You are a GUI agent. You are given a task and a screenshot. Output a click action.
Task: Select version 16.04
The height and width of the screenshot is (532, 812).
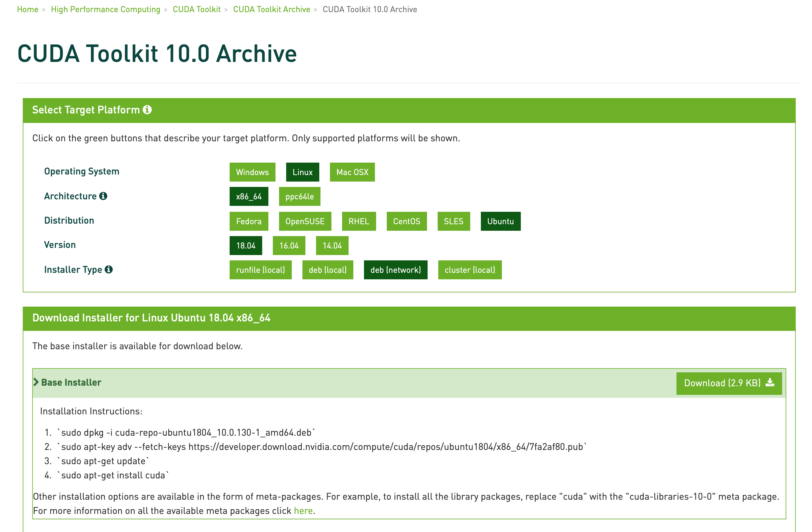tap(289, 245)
